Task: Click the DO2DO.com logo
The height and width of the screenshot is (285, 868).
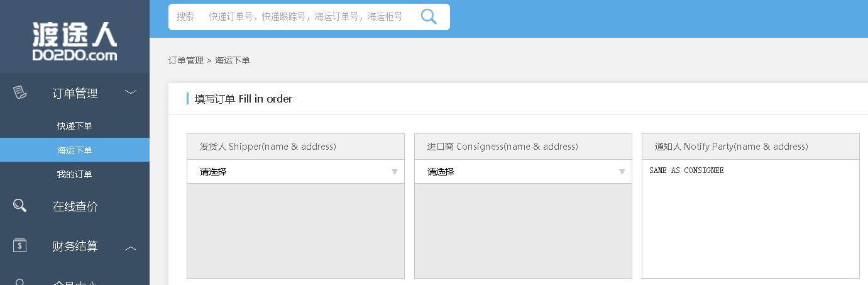Action: pyautogui.click(x=75, y=42)
